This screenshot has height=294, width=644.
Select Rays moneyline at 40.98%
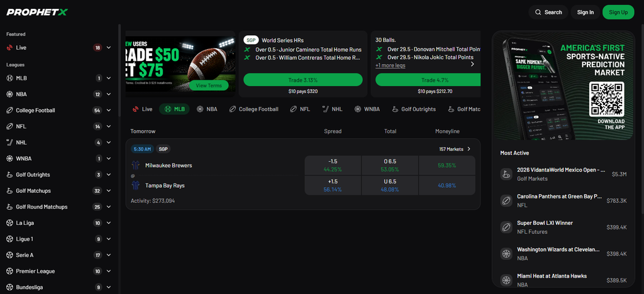tap(447, 185)
